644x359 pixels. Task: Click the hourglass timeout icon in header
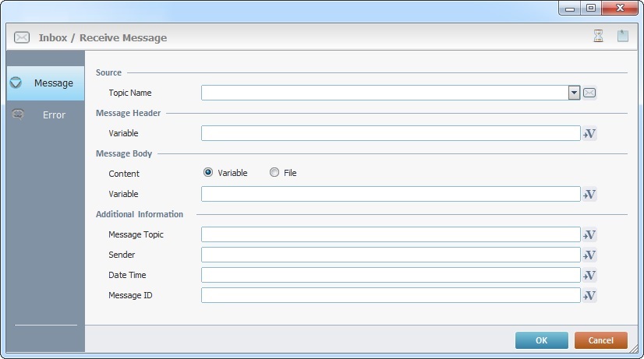598,37
